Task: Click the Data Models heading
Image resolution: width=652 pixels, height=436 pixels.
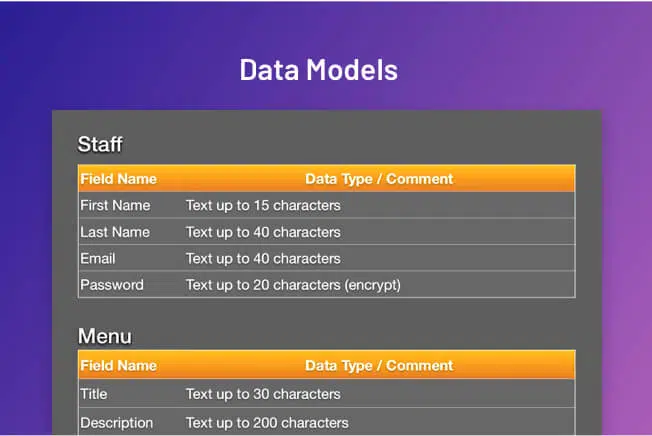Action: pos(319,69)
